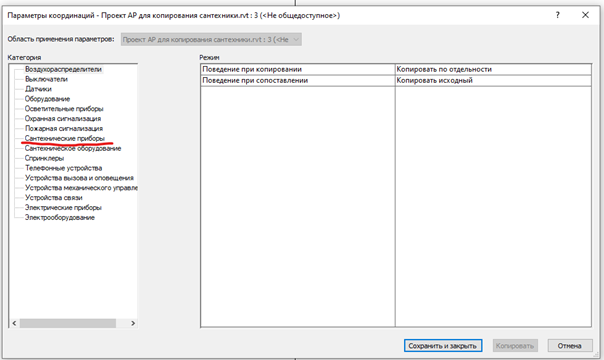The height and width of the screenshot is (360, 604).
Task: Select Телефонные устройства category
Action: (x=64, y=168)
